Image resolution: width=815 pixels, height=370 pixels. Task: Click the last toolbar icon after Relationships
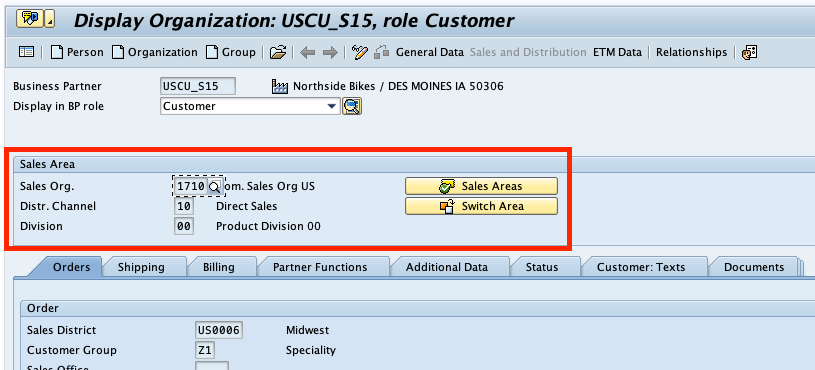coord(749,52)
